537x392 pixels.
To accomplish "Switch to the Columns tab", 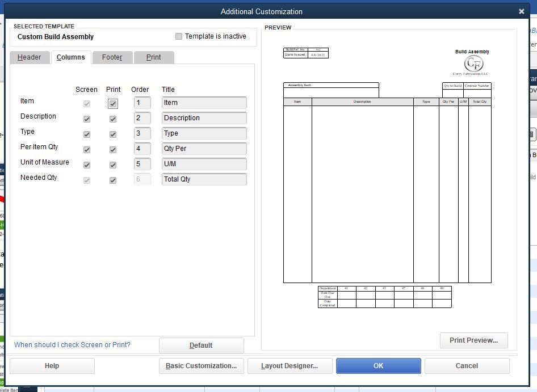I will pos(71,57).
